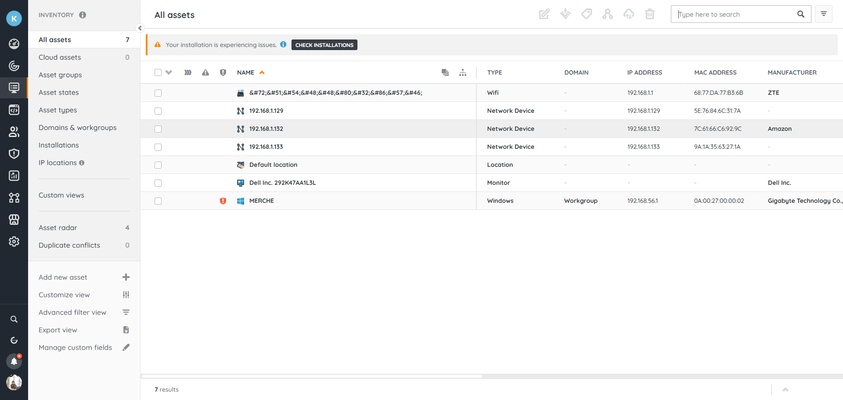Click the K account badge at top left
Screen dimensions: 843x400
[x=14, y=18]
